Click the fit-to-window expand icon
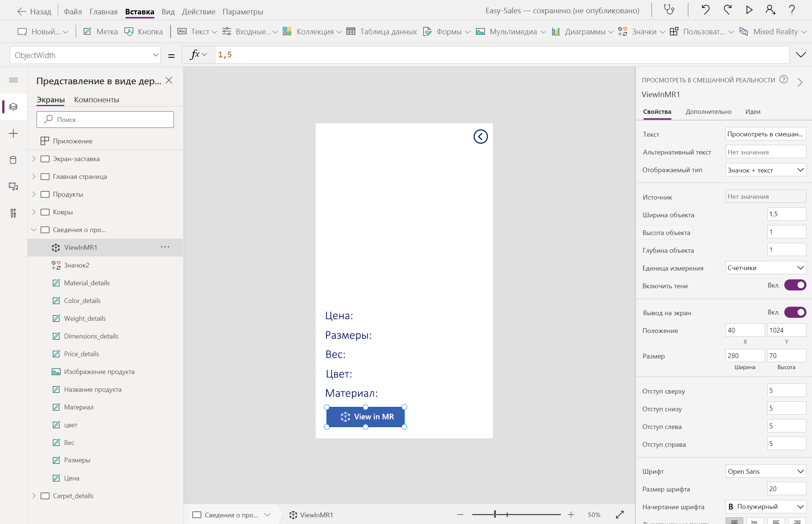The width and height of the screenshot is (812, 524). tap(620, 514)
